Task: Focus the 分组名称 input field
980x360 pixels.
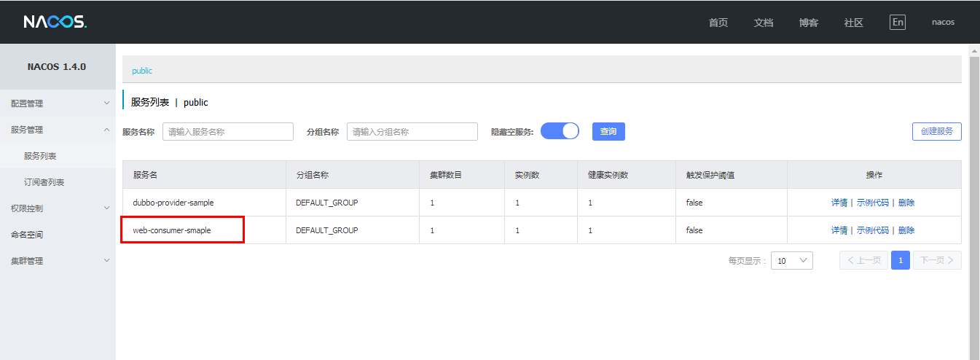Action: (412, 131)
